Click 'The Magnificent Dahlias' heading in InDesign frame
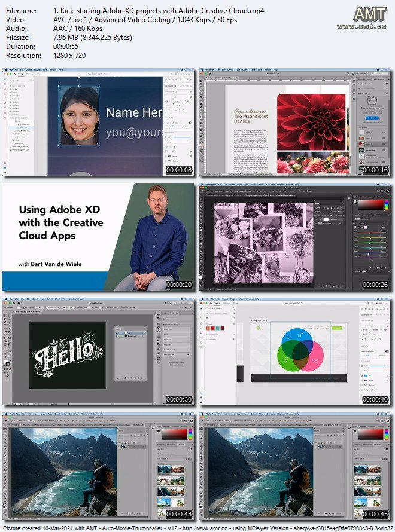The image size is (395, 532). [x=251, y=118]
